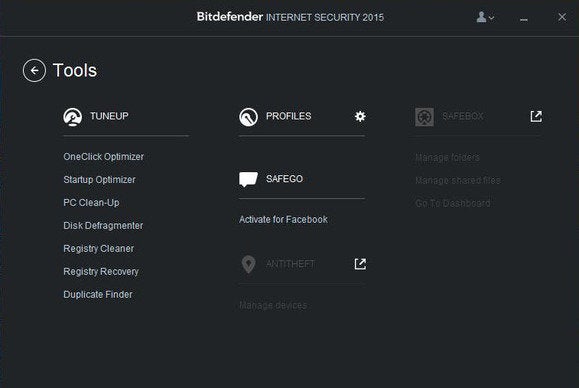The height and width of the screenshot is (388, 579).
Task: Click the Profiles circular icon
Action: pos(249,117)
